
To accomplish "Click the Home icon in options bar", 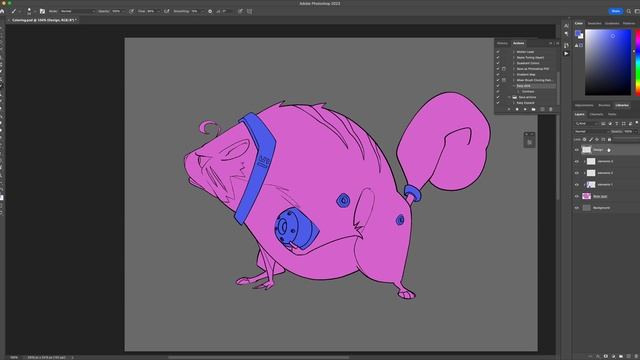I will coord(2,11).
